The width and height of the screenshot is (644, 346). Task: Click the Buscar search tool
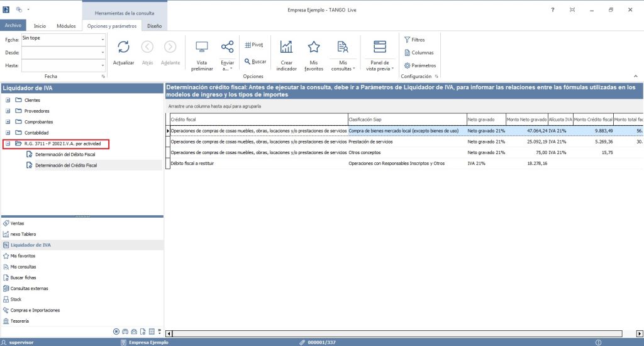255,62
